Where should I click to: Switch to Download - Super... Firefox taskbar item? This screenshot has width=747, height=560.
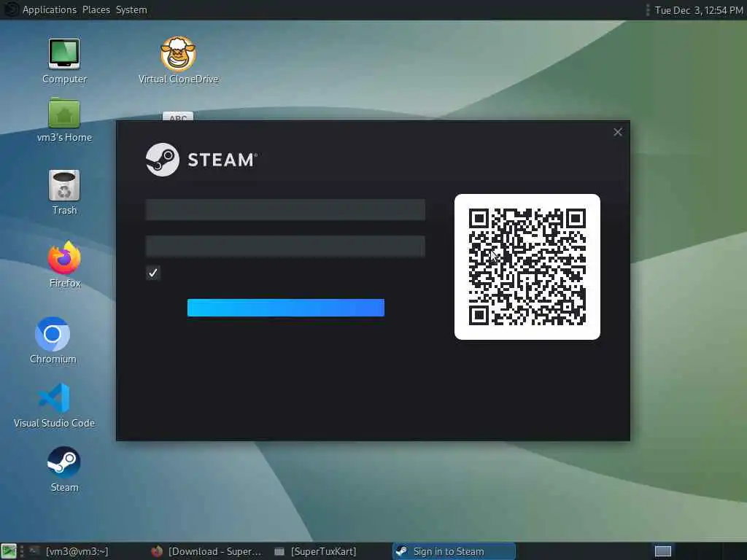[x=206, y=551]
